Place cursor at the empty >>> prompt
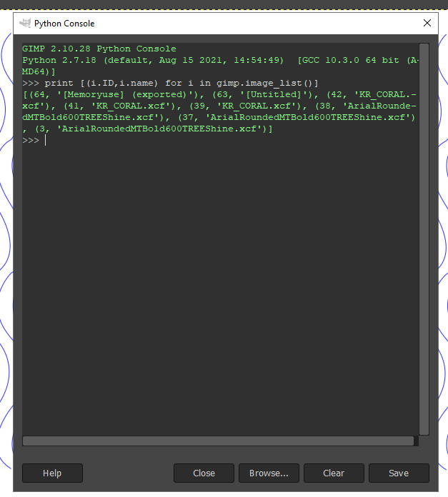The height and width of the screenshot is (497, 448). tap(45, 140)
